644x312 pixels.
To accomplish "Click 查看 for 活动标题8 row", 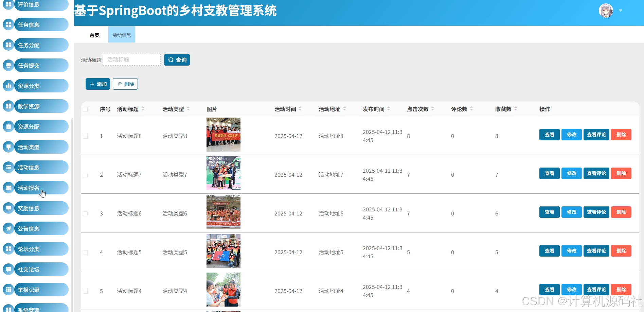I will [x=550, y=135].
